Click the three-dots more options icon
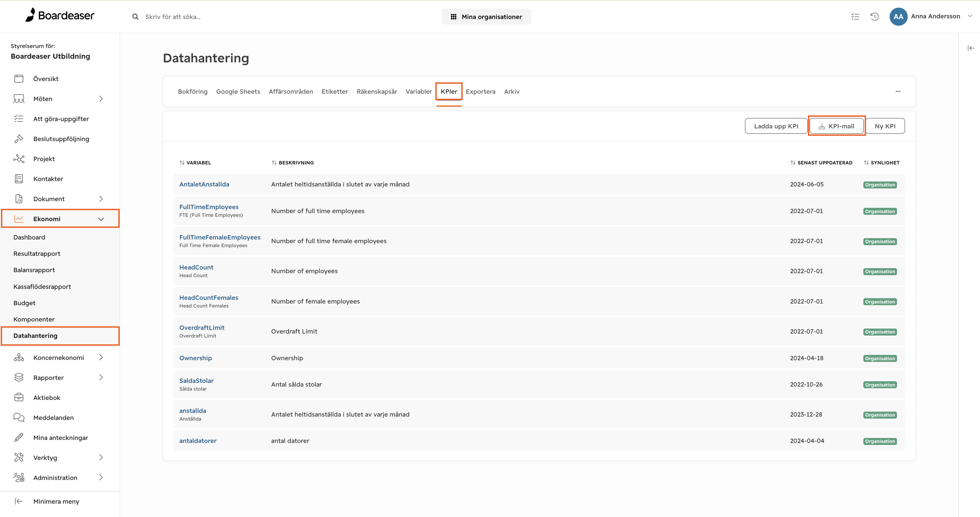The image size is (980, 517). coord(898,91)
